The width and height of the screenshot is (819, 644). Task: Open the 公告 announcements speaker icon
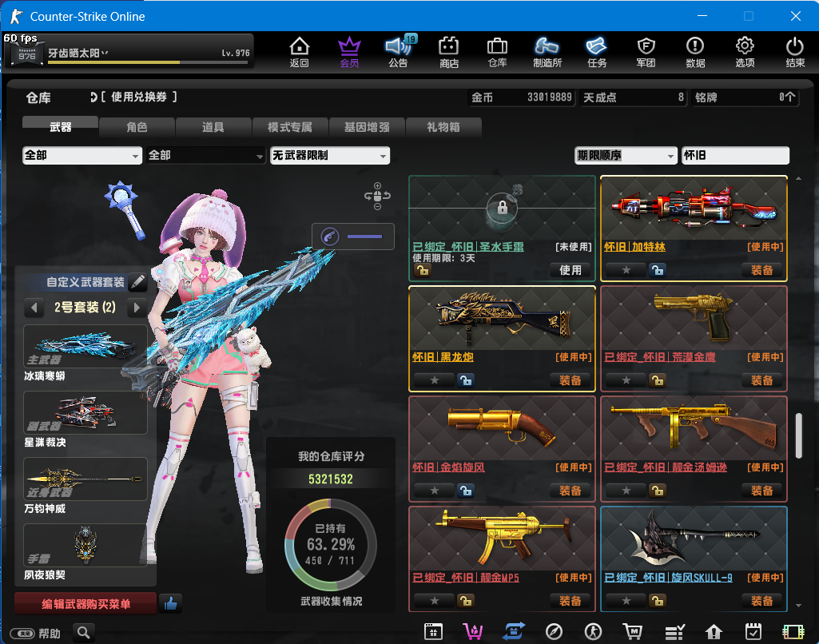pyautogui.click(x=399, y=52)
